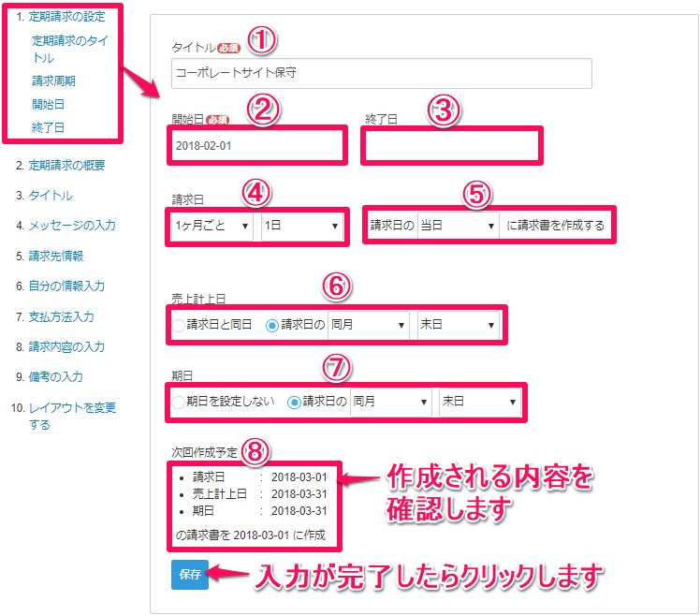Select 請求日の radio under 期日
This screenshot has width=700, height=616.
tap(294, 402)
